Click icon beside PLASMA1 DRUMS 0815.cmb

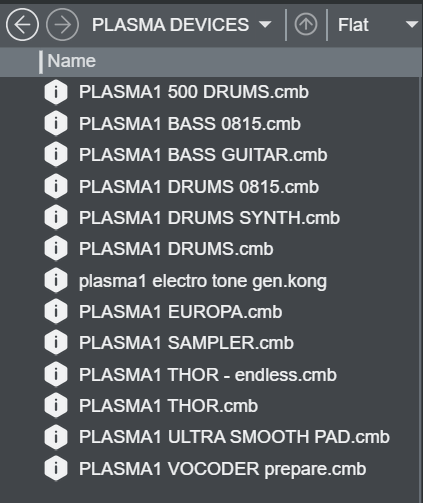pos(56,186)
